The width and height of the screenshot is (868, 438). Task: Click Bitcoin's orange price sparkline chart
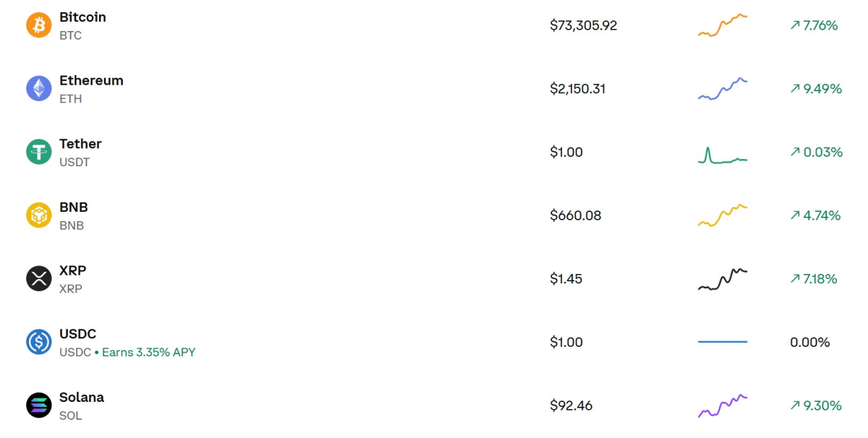point(723,25)
